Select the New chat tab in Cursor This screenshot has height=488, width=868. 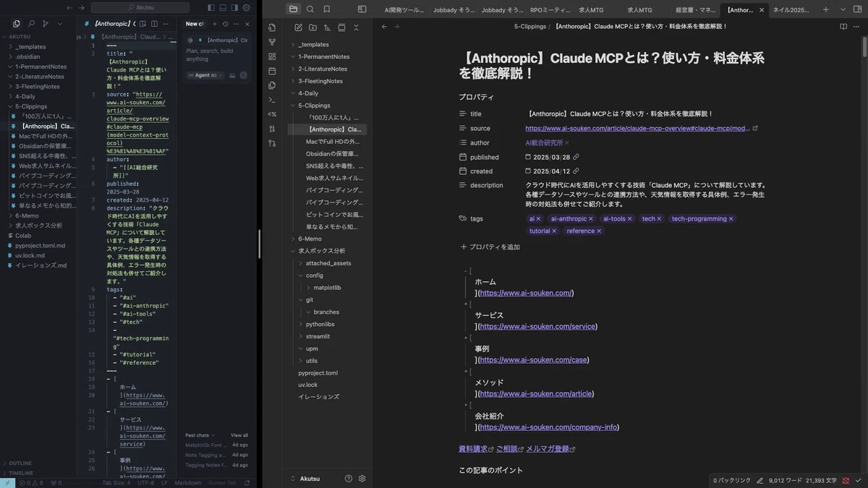tap(195, 24)
